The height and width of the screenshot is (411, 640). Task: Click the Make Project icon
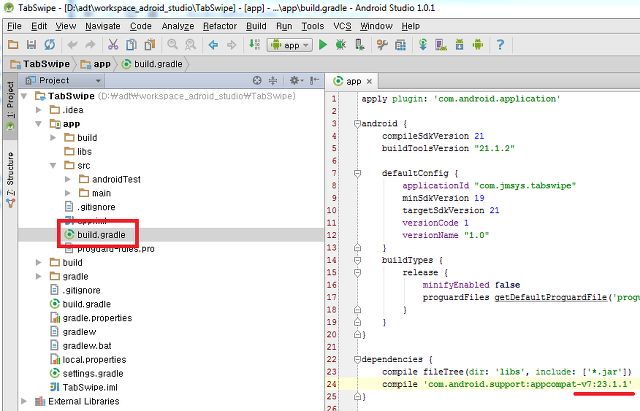[x=255, y=44]
